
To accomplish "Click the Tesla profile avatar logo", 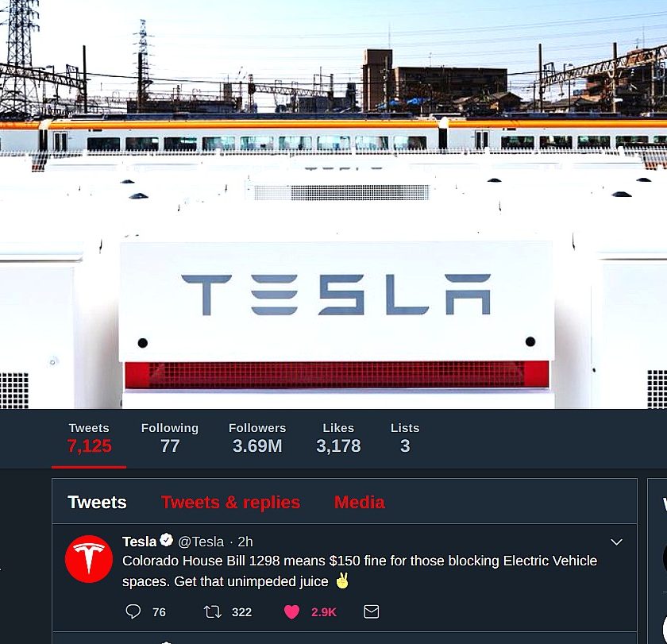I will (x=88, y=559).
